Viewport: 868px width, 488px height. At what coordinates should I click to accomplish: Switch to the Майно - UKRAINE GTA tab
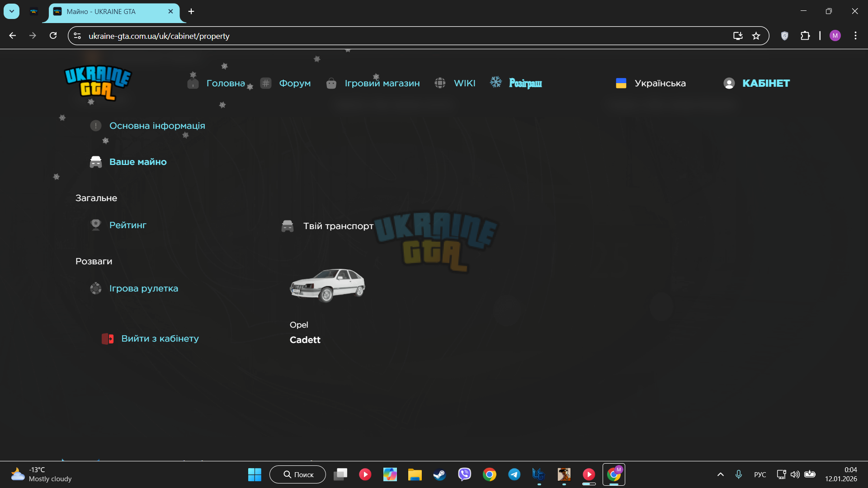(x=114, y=12)
